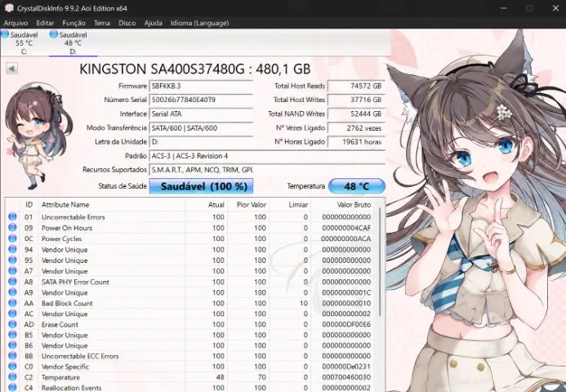Click status orb for attribute 94 row
Screen dimensions: 566x392
[x=12, y=249]
